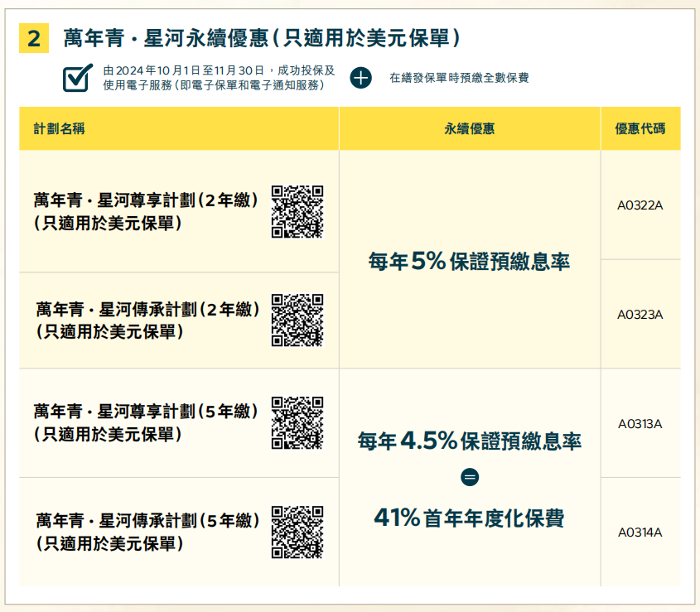
Task: Click promo code A0323A
Action: click(640, 315)
